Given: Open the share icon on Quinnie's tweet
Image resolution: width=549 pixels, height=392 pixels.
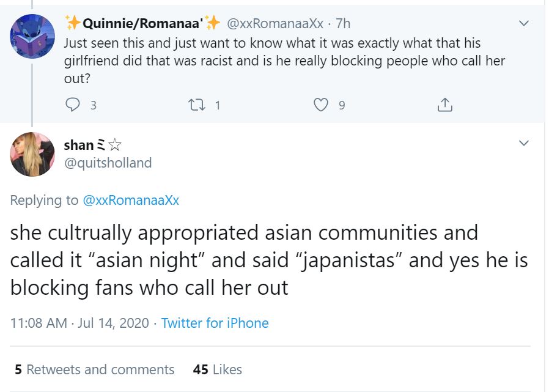Looking at the screenshot, I should click(x=445, y=105).
